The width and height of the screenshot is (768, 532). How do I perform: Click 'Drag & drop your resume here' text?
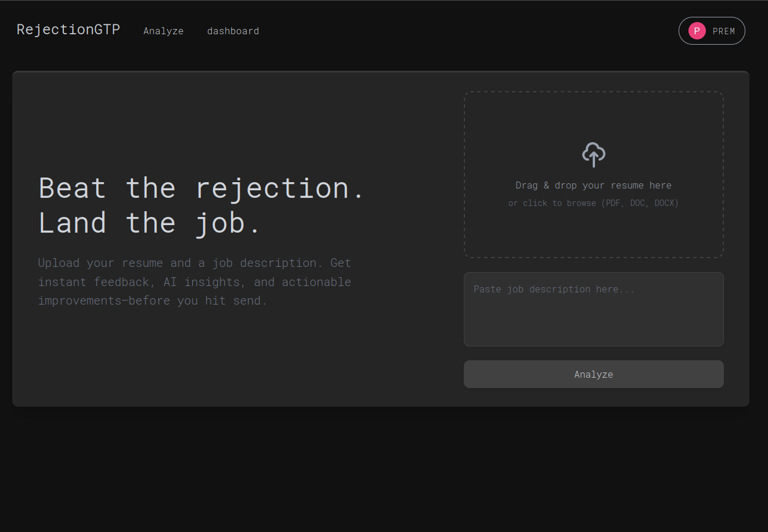(x=593, y=186)
